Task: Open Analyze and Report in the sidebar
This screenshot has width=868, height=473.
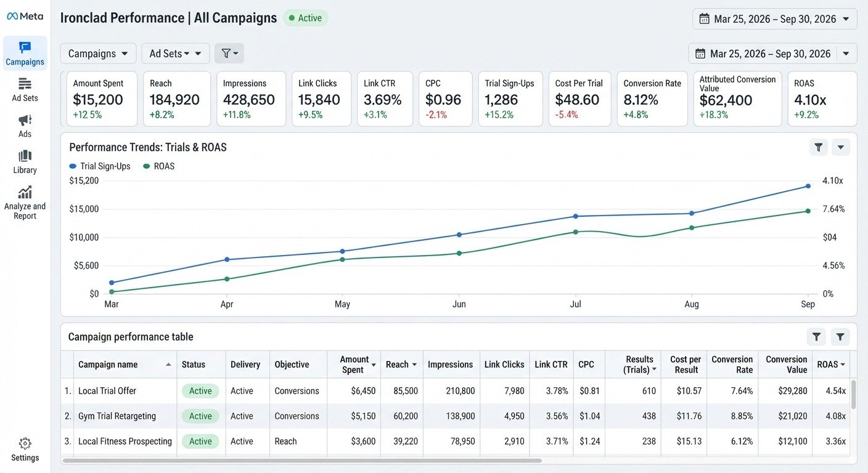Action: (25, 202)
